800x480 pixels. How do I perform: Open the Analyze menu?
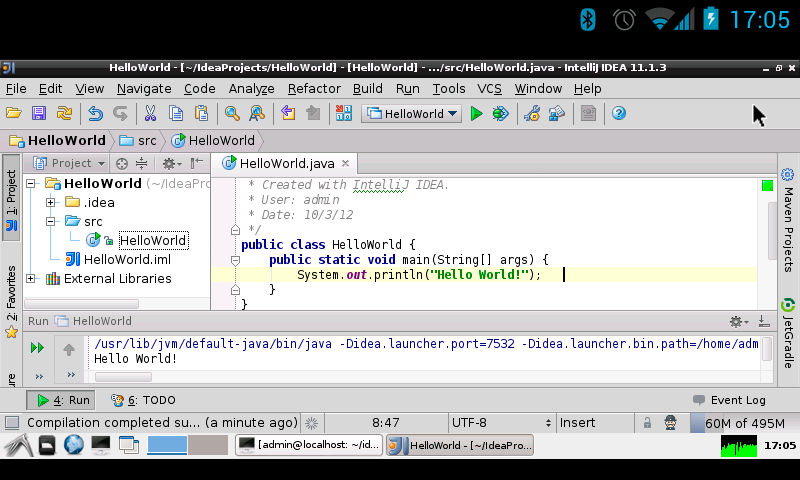point(252,89)
